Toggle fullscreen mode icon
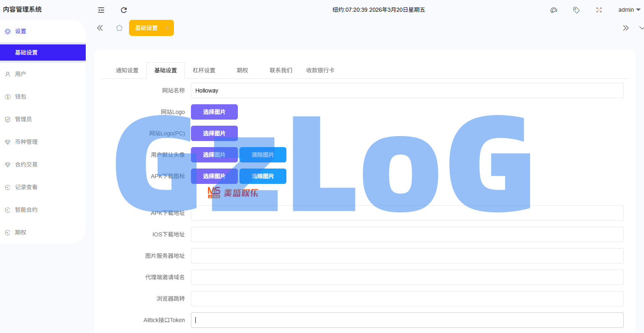 tap(599, 10)
